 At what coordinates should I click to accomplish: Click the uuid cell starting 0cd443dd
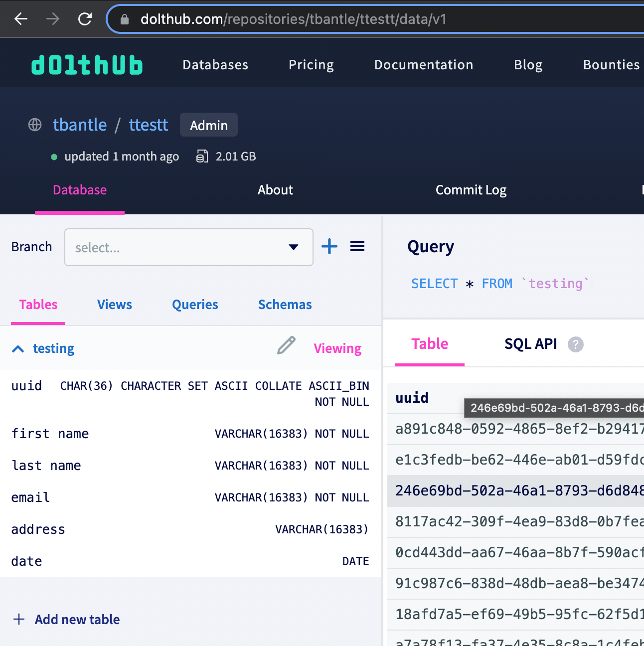(519, 552)
